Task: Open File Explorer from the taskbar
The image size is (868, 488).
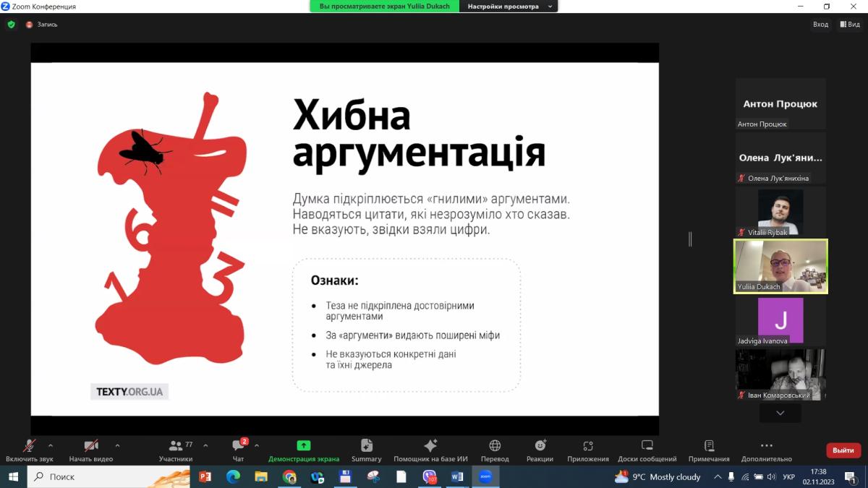Action: click(261, 476)
